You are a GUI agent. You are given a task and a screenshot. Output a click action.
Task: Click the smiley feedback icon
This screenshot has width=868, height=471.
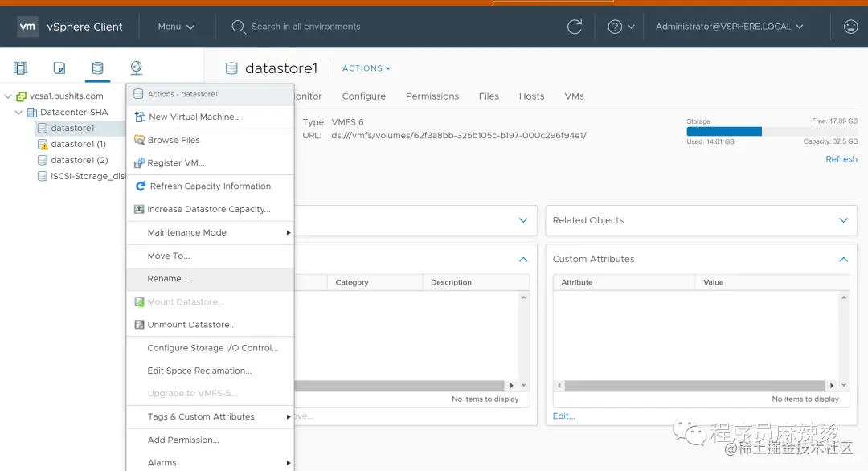point(851,27)
